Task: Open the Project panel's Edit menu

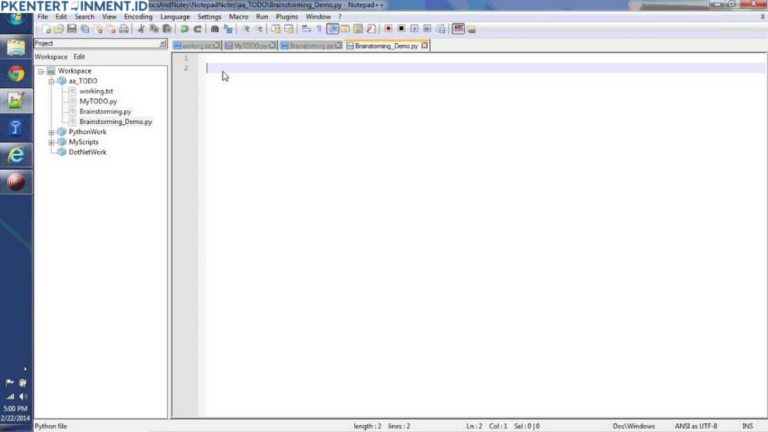Action: 79,57
